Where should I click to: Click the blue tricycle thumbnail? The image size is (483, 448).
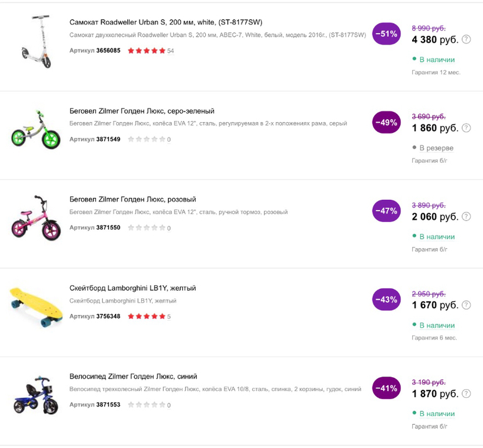(x=35, y=395)
